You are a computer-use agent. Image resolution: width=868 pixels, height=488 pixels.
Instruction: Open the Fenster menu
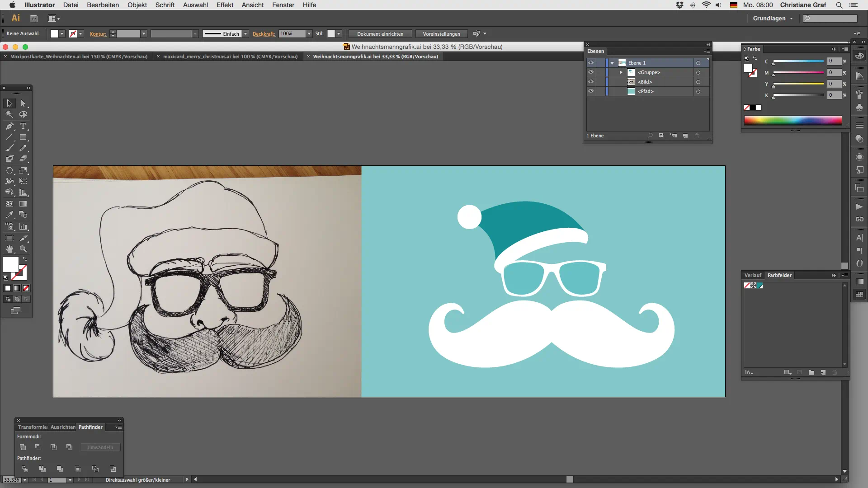click(x=283, y=5)
